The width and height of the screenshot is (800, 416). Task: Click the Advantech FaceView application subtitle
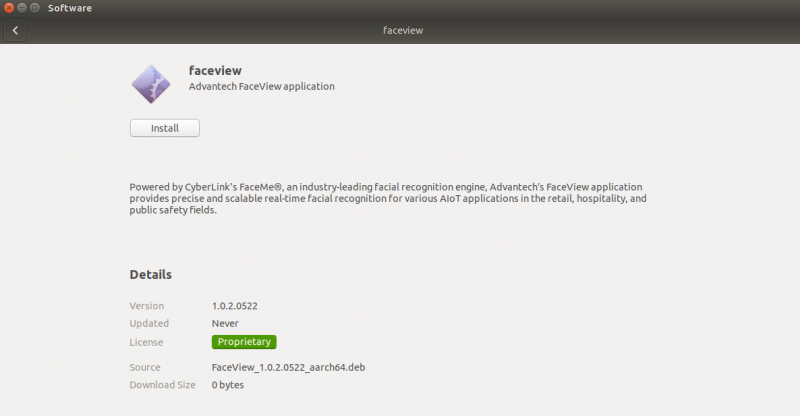(261, 87)
